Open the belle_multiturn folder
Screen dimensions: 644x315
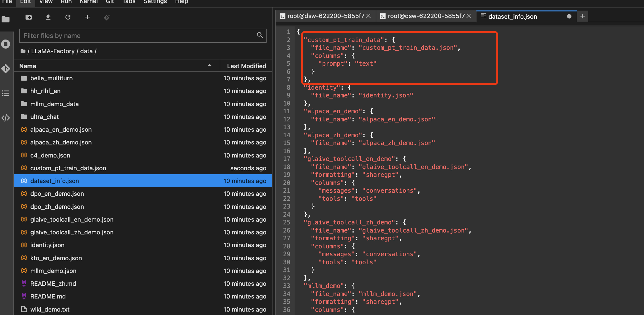tap(51, 78)
